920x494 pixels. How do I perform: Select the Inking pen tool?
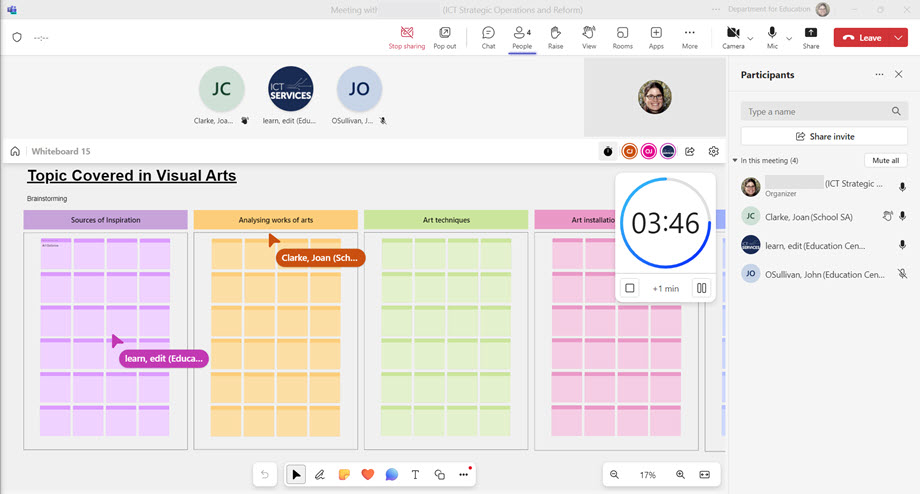320,475
